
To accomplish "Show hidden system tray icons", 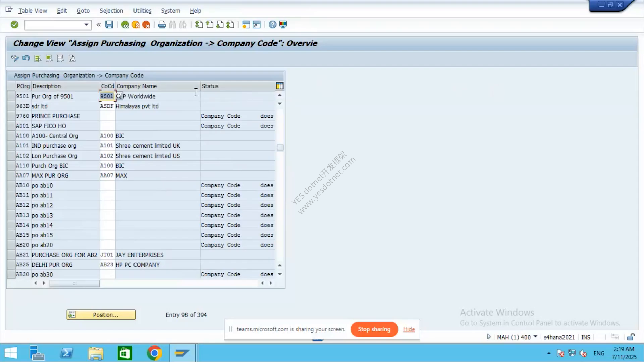I will pyautogui.click(x=549, y=353).
